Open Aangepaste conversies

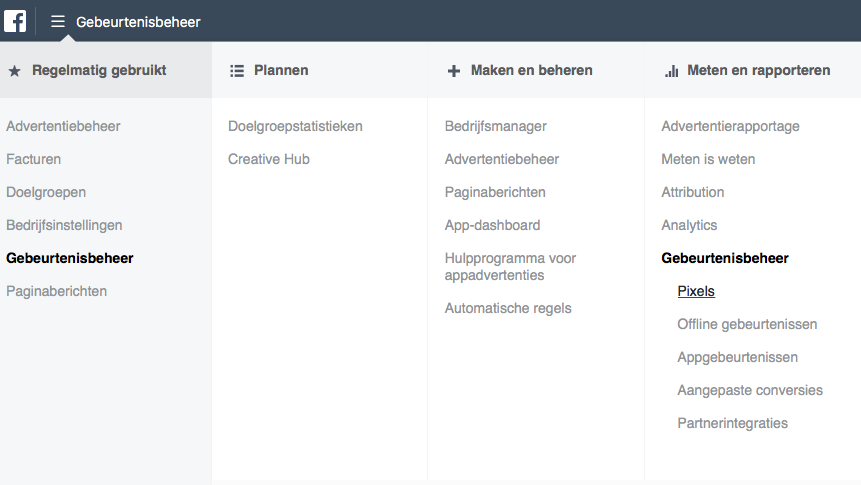point(750,390)
